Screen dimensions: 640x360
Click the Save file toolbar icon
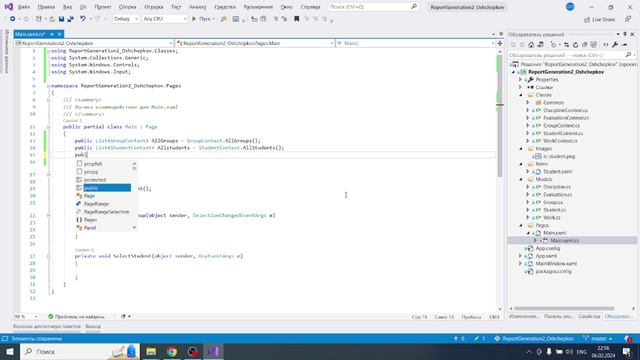[x=61, y=19]
